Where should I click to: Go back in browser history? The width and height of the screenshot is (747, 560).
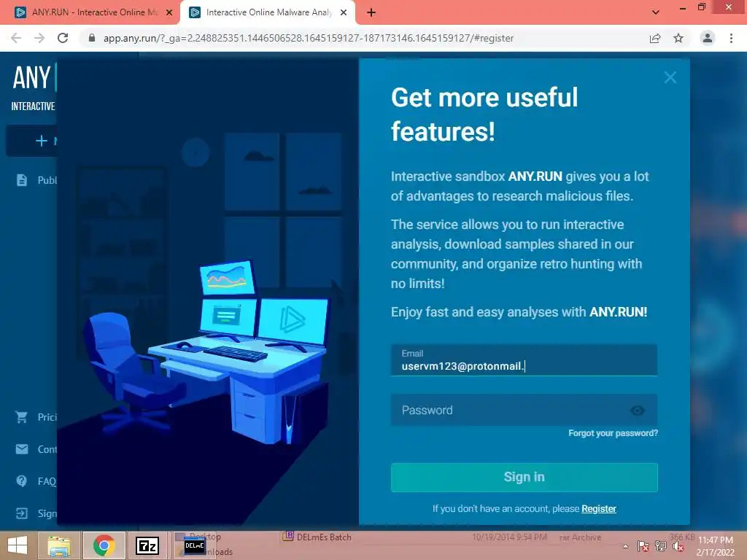(x=16, y=38)
